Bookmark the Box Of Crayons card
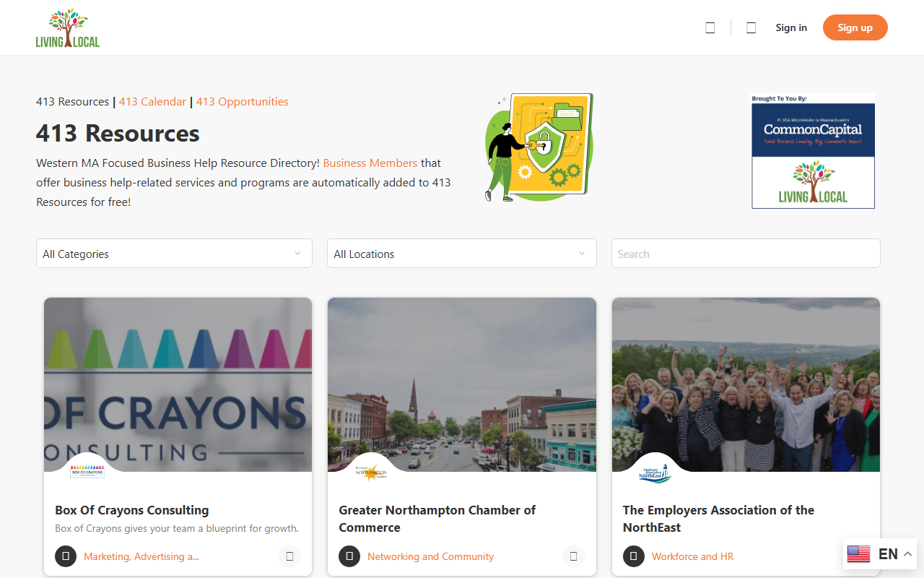This screenshot has width=924, height=578. click(x=289, y=556)
